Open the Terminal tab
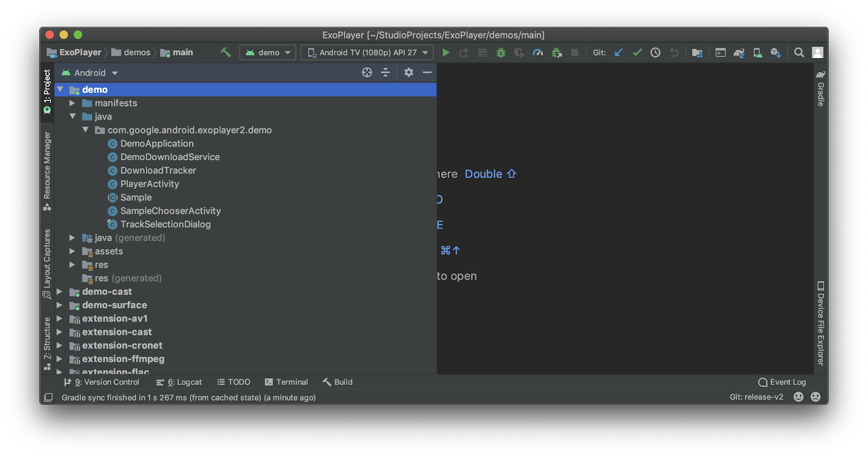Image resolution: width=868 pixels, height=457 pixels. [286, 382]
